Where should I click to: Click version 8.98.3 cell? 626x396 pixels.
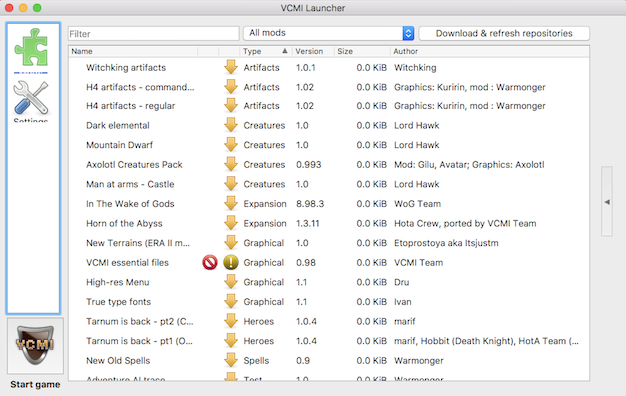[310, 204]
